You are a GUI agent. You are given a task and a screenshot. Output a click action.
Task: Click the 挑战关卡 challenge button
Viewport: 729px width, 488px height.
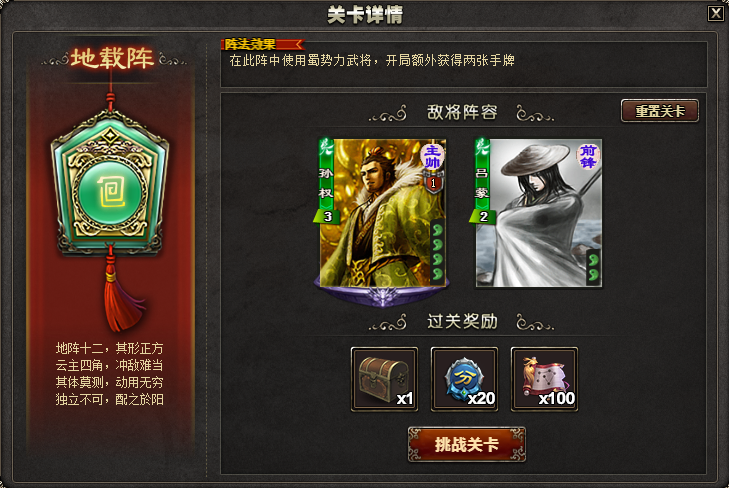click(x=467, y=444)
